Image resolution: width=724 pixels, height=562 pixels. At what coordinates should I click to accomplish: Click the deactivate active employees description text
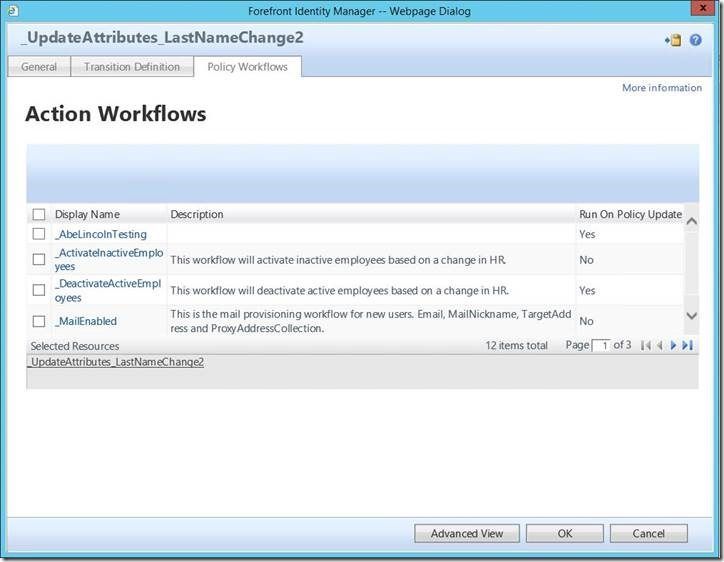pos(339,290)
